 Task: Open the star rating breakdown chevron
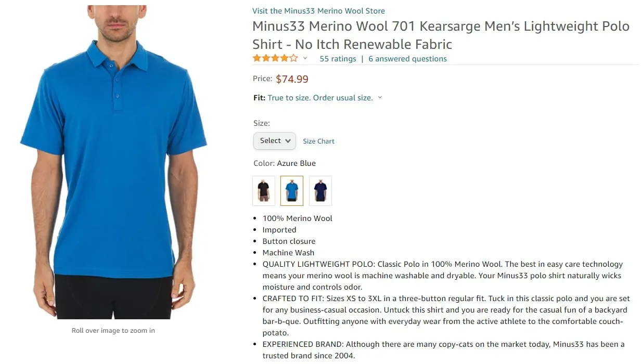(305, 58)
